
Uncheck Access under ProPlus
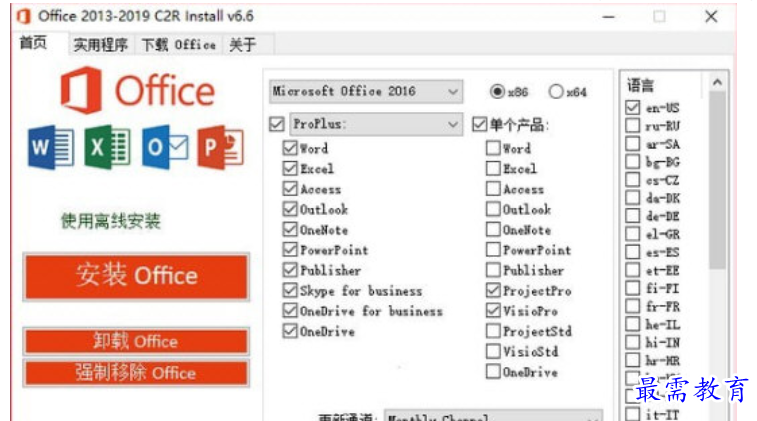(290, 188)
